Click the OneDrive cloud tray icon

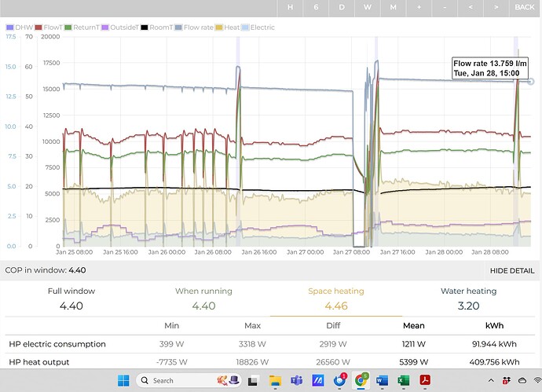[522, 380]
